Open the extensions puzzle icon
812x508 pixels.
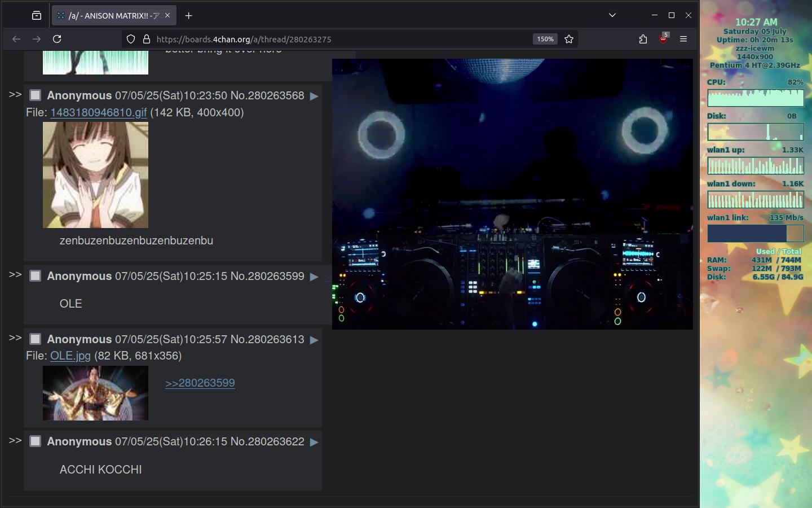point(643,39)
